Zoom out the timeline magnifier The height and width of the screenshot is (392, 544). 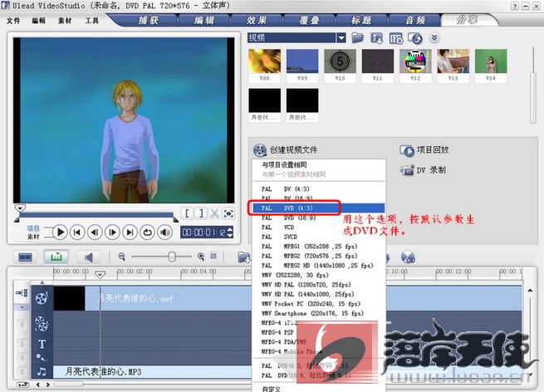pos(121,257)
